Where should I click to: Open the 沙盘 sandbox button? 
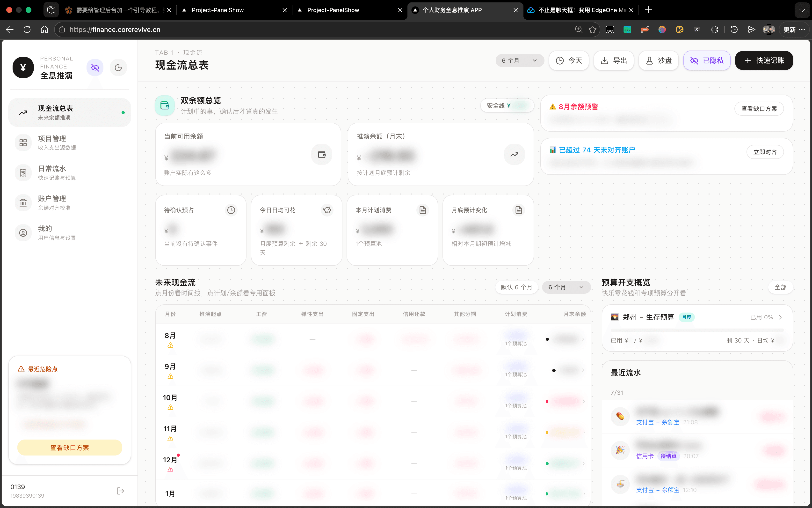659,60
